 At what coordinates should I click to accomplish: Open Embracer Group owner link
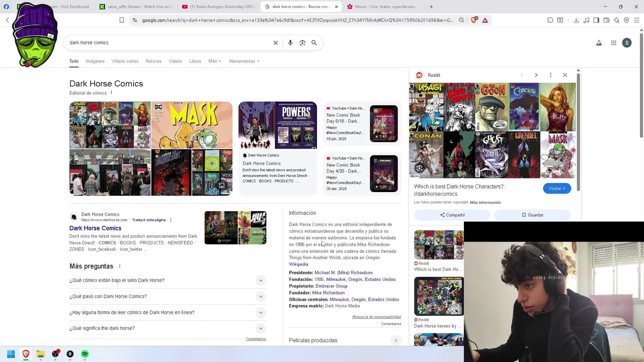point(331,286)
